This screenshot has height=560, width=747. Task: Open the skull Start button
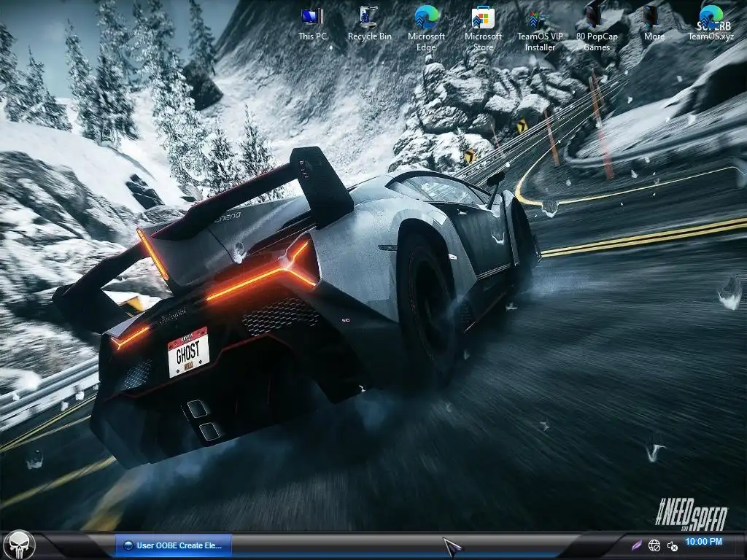(x=20, y=545)
